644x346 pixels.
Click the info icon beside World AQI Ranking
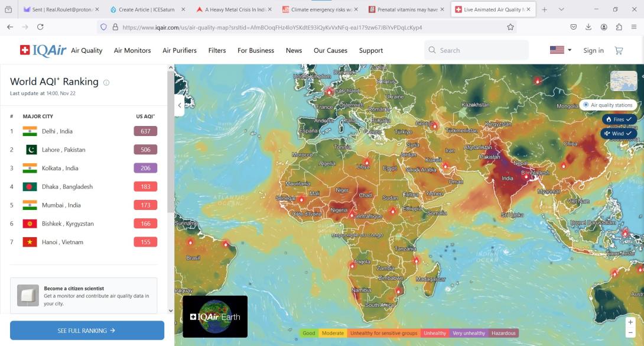pos(106,83)
